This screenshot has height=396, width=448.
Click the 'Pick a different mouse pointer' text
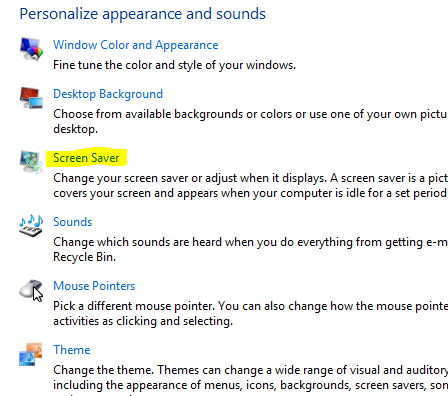tap(250, 313)
